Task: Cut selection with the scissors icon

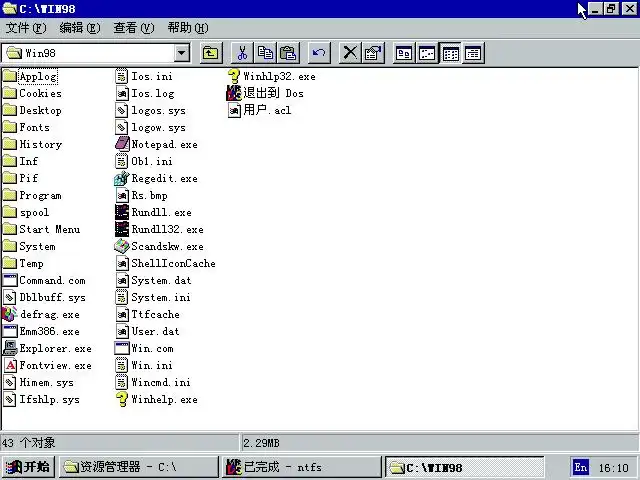Action: [242, 53]
